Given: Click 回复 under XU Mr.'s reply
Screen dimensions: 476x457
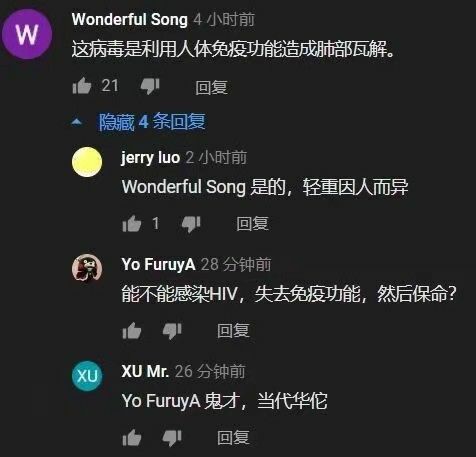Looking at the screenshot, I should [x=233, y=437].
